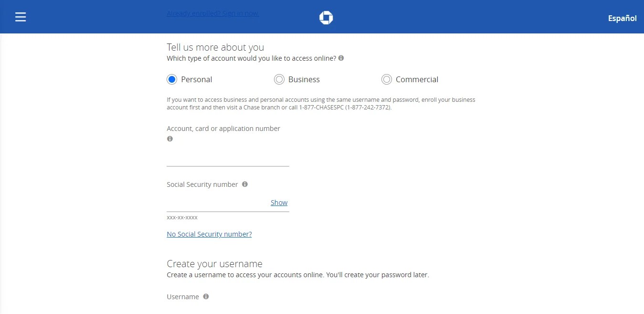Open the account type question info tooltip
The width and height of the screenshot is (644, 314).
341,58
